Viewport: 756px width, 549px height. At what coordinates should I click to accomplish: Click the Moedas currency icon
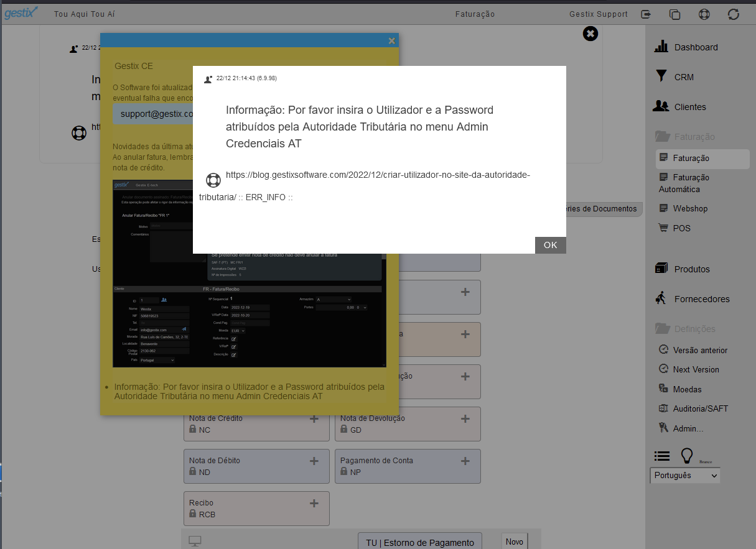point(663,389)
